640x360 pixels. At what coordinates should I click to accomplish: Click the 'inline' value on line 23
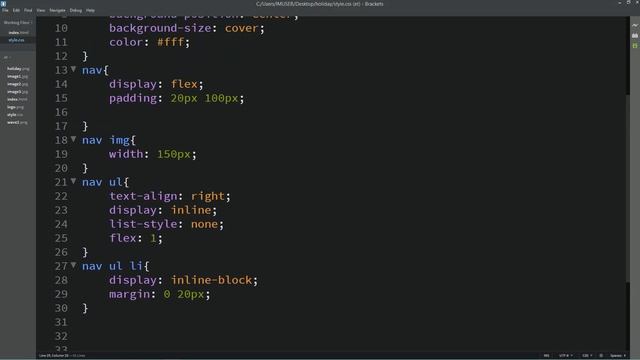click(191, 210)
